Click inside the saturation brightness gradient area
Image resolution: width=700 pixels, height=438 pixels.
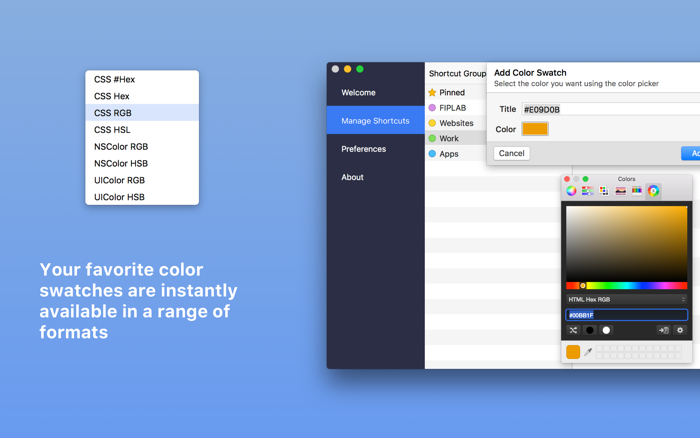click(x=626, y=244)
